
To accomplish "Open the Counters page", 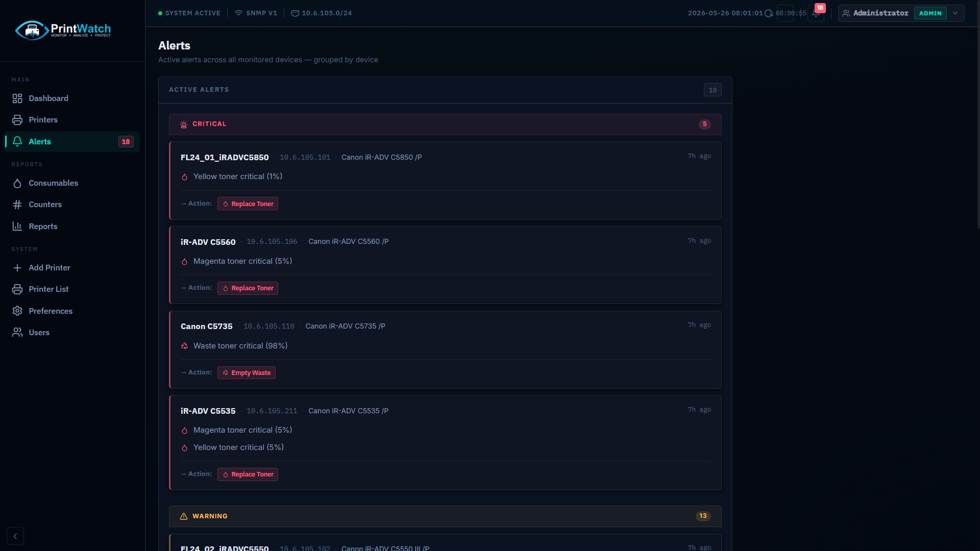I will [x=72, y=205].
